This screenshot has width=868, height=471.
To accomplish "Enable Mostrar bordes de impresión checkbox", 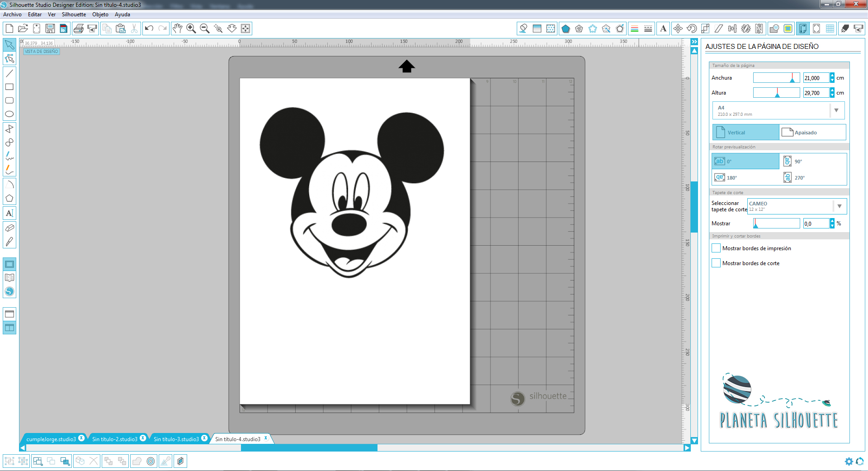I will coord(716,248).
